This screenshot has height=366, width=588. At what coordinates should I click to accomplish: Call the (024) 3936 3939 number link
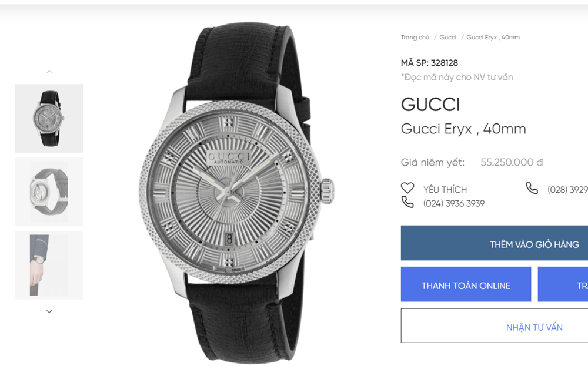(454, 203)
